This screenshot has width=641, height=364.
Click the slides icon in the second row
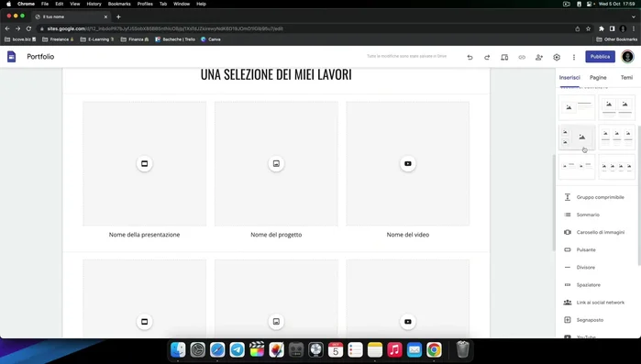pyautogui.click(x=144, y=322)
